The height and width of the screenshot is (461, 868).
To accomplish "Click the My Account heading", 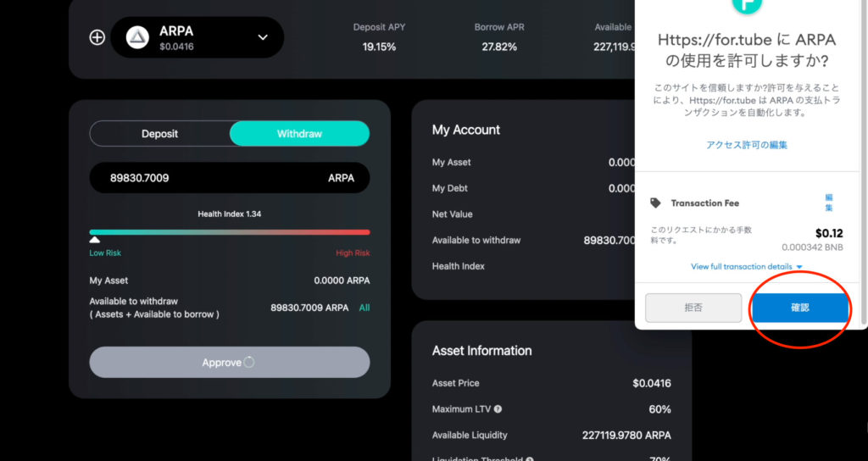I will [466, 130].
